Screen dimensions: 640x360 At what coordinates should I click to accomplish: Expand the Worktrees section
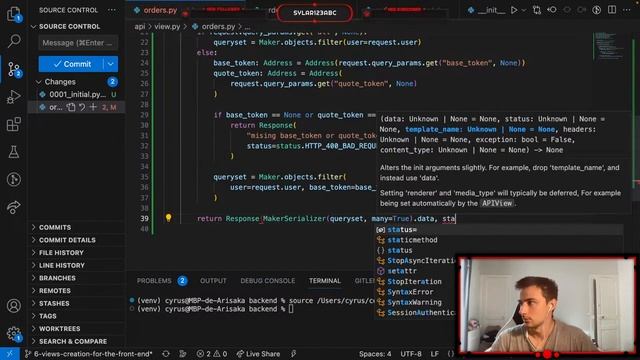click(x=60, y=329)
